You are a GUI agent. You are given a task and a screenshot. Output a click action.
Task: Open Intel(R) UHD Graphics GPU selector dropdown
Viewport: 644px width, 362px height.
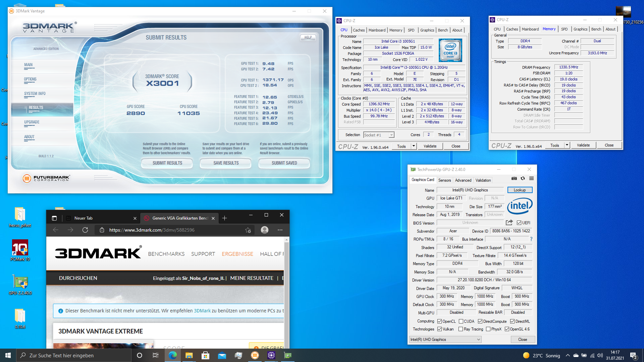pyautogui.click(x=445, y=340)
